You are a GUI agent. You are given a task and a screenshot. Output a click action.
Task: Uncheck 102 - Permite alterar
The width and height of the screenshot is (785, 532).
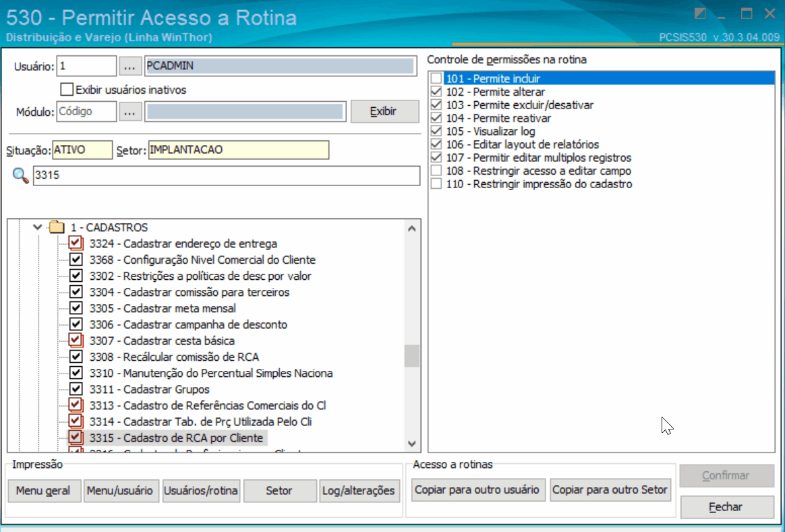tap(436, 92)
